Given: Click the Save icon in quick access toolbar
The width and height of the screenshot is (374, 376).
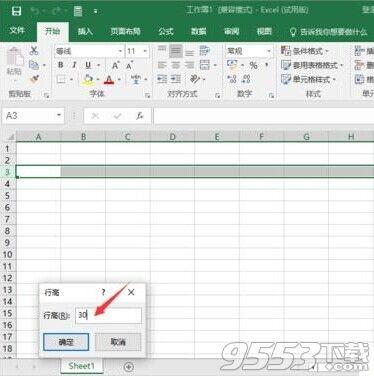Looking at the screenshot, I should (16, 11).
